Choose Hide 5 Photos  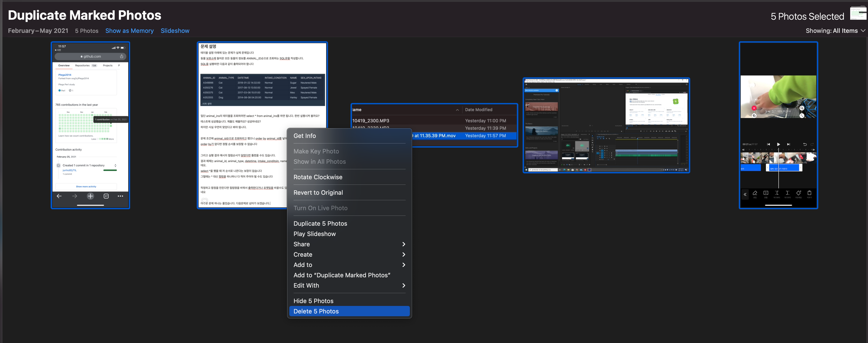point(313,301)
